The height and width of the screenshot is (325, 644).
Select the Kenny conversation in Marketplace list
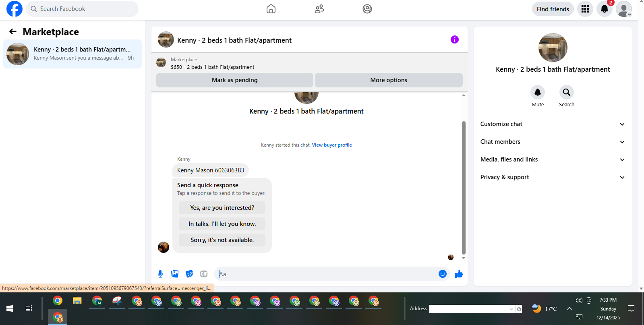(72, 54)
